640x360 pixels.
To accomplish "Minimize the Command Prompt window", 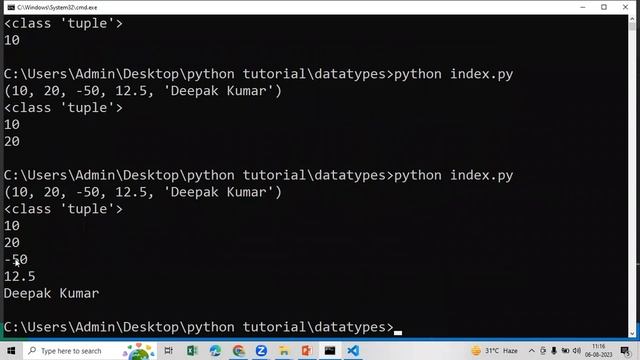I will [x=582, y=7].
